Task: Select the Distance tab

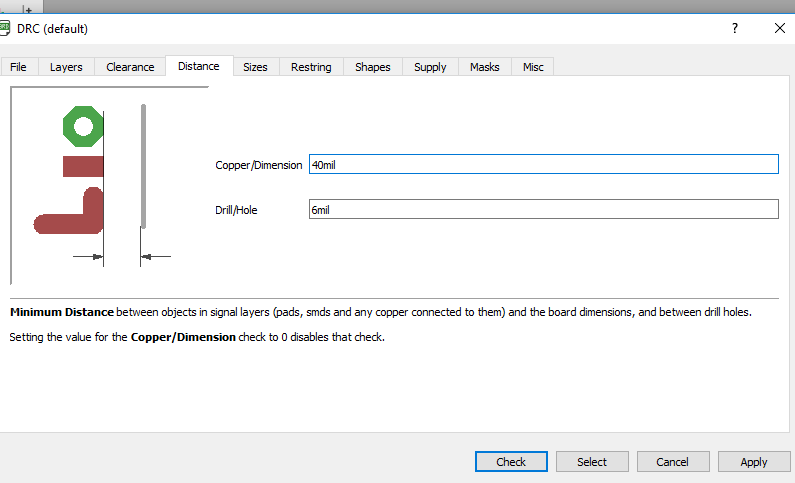Action: [198, 66]
